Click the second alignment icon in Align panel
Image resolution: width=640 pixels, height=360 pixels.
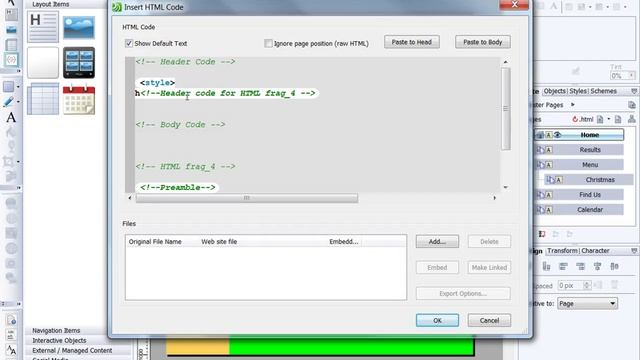pyautogui.click(x=563, y=267)
